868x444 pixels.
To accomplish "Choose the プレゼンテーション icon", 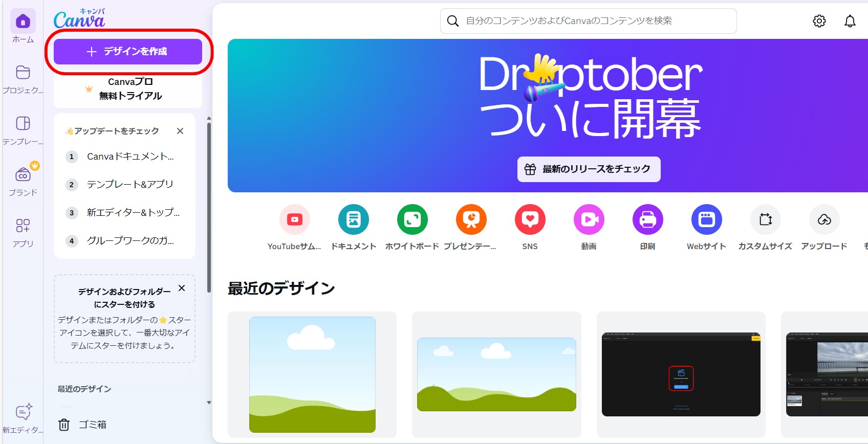I will (471, 220).
